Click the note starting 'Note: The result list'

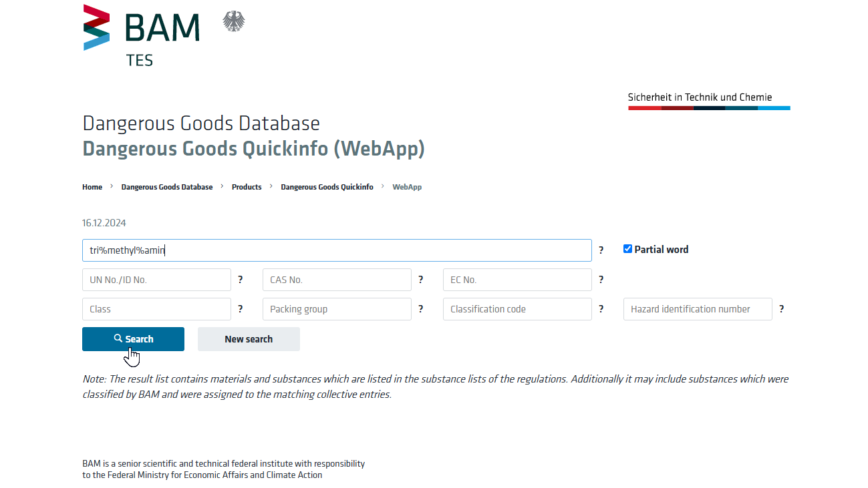[x=435, y=387]
